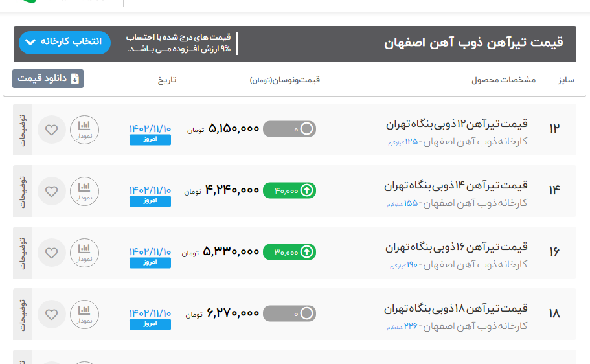The width and height of the screenshot is (590, 364).
Task: Click the green 40,000 increase indicator
Action: click(x=289, y=190)
